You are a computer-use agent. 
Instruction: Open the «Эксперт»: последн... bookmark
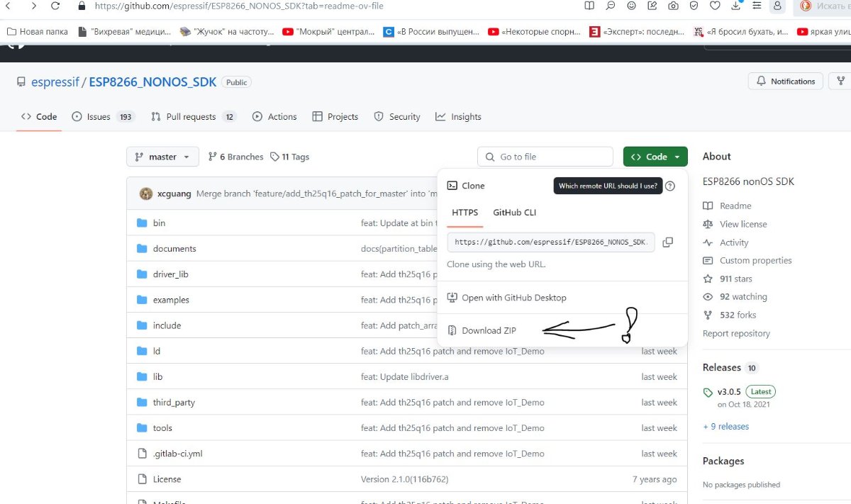(x=637, y=32)
